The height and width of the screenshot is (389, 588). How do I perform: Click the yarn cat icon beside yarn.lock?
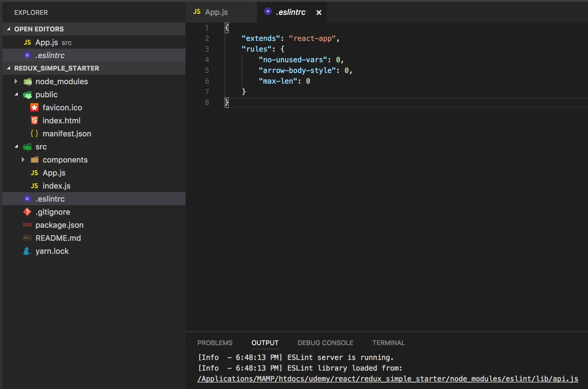[x=27, y=251]
